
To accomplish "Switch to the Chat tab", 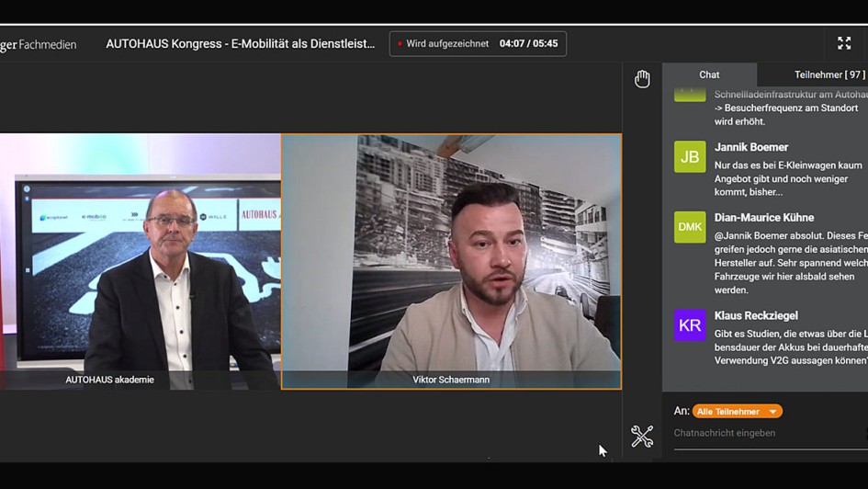I will click(x=709, y=74).
